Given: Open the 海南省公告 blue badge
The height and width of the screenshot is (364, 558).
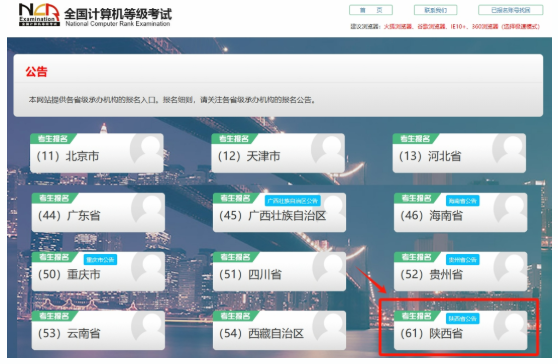Looking at the screenshot, I should [462, 201].
